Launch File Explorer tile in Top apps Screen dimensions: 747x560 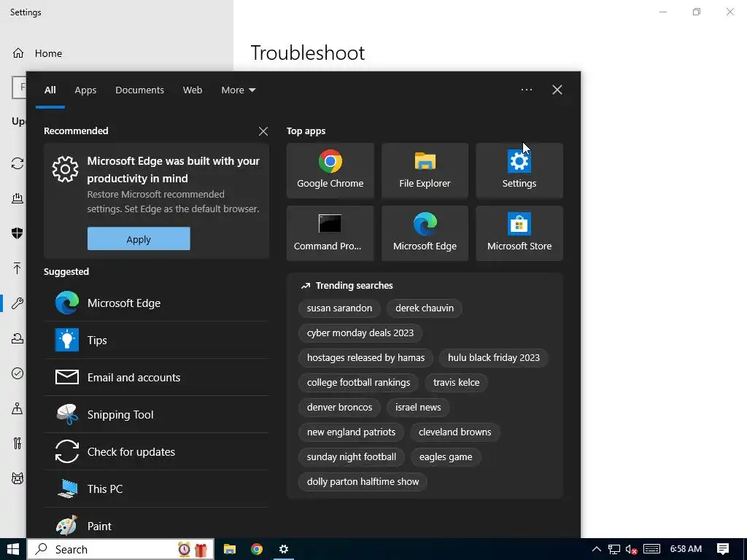(425, 171)
